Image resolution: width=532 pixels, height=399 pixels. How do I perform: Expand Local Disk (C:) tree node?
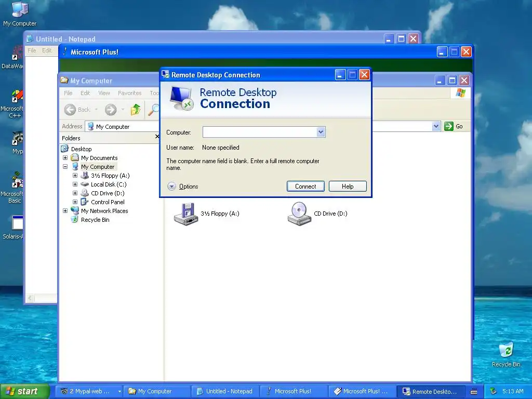point(75,184)
